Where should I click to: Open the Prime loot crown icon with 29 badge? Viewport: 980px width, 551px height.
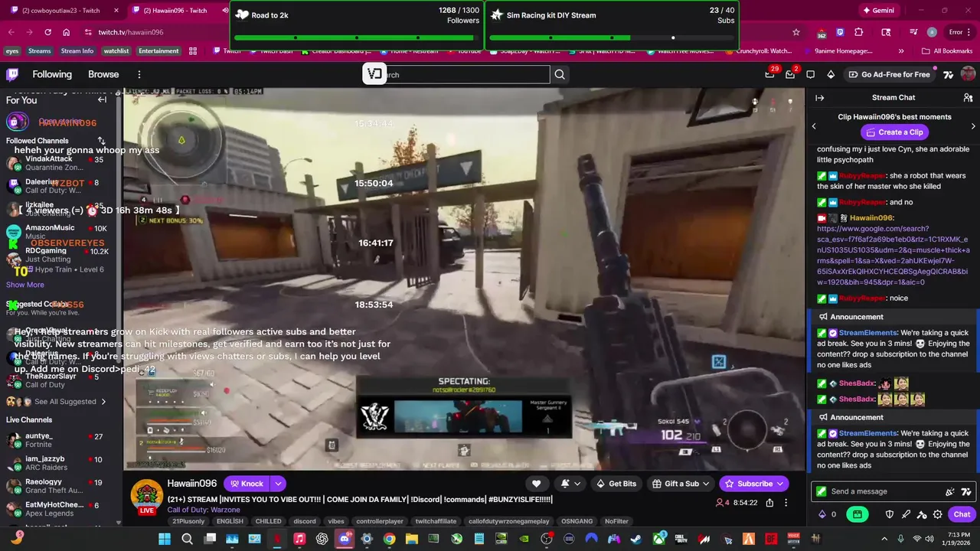pos(769,74)
